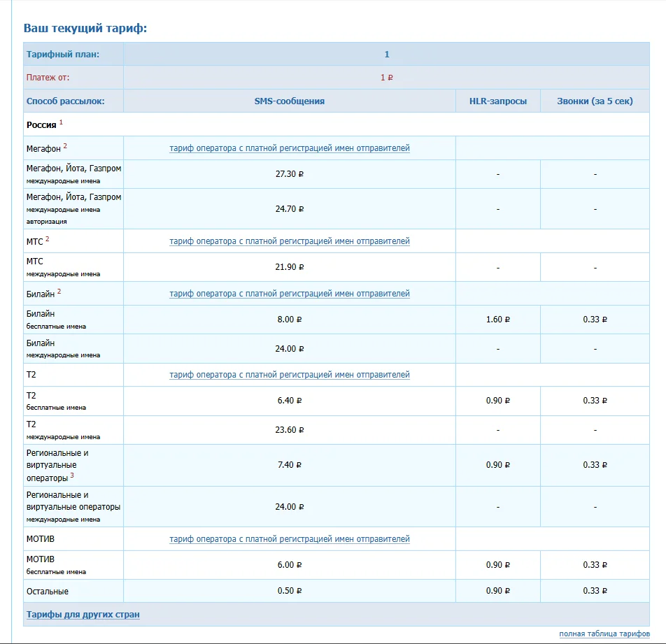Viewport: 666px width, 644px height.
Task: Click footnote 1 next to Россия
Action: point(61,122)
